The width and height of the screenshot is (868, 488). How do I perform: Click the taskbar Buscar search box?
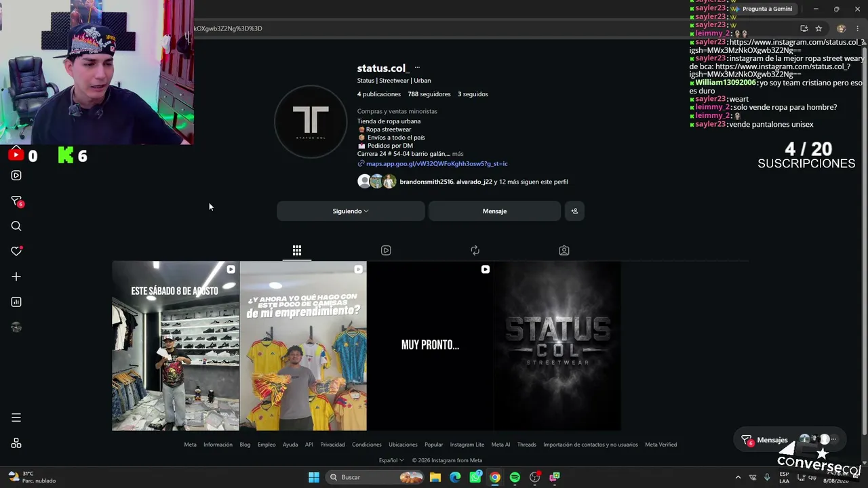[374, 477]
